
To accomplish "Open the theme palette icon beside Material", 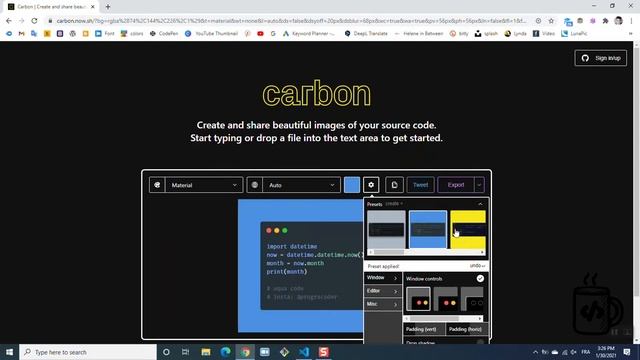I will (157, 185).
